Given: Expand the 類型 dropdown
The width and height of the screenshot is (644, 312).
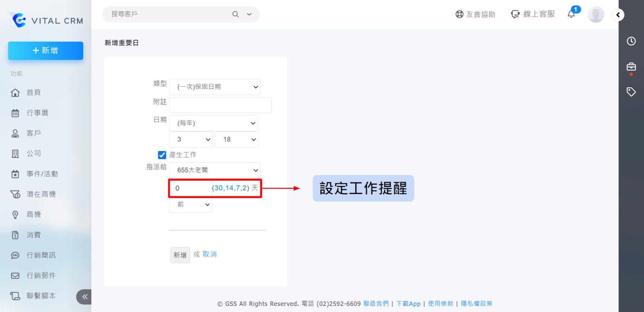Looking at the screenshot, I should click(215, 87).
